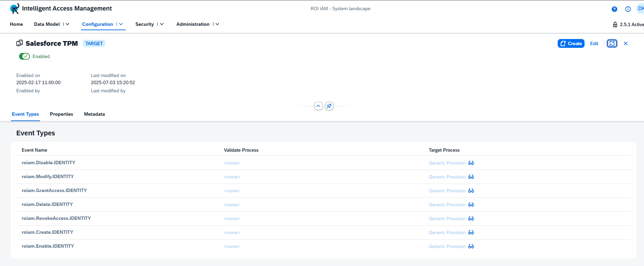Open the information circle icon
Viewport: 644px width, 266px height.
[x=628, y=9]
